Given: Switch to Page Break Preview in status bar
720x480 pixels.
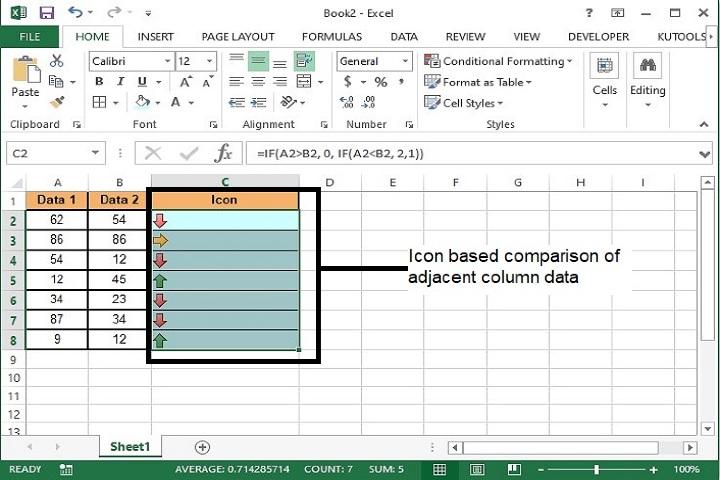Looking at the screenshot, I should click(514, 469).
